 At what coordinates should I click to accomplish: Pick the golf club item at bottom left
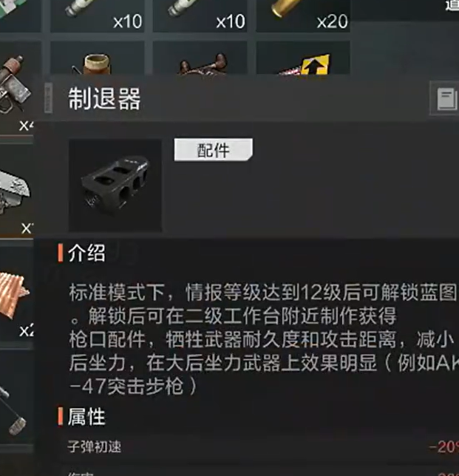point(17,396)
